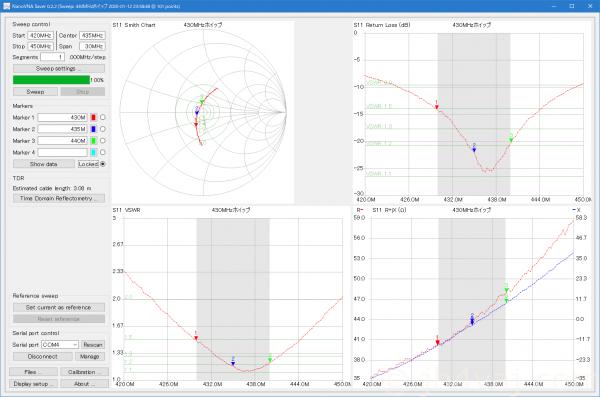Click the S11 VSWR chart title
Screen dimensions: 600x397
(126, 210)
